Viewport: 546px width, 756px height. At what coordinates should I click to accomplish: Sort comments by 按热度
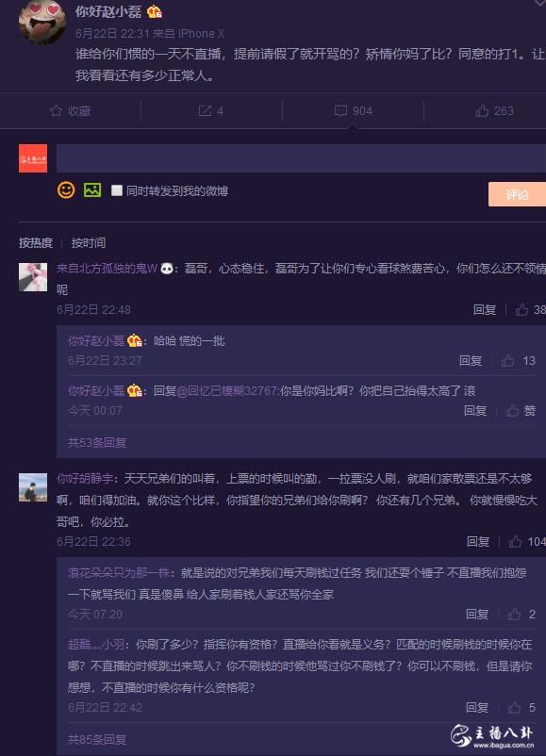pos(36,242)
